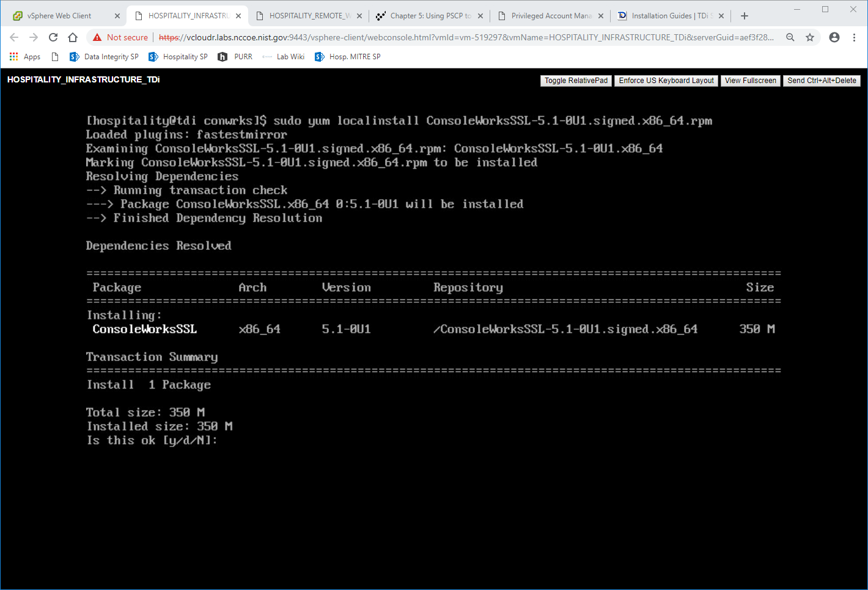This screenshot has height=590, width=868.
Task: Switch to Privileged Account Management tab
Action: pyautogui.click(x=551, y=16)
